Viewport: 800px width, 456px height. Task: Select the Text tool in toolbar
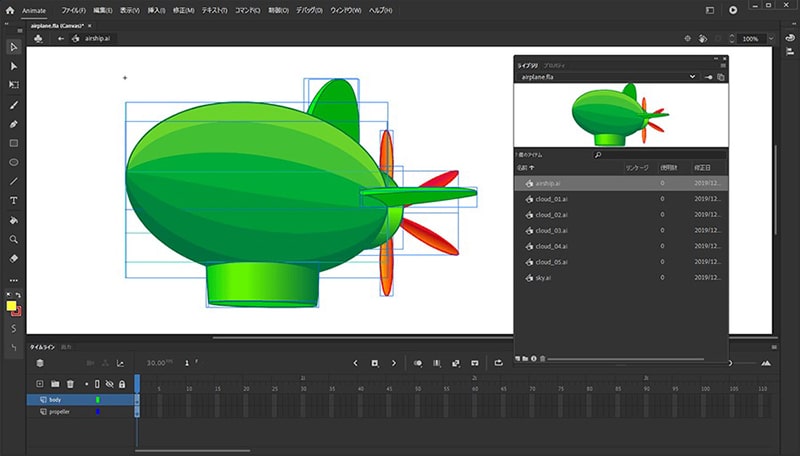pos(14,200)
